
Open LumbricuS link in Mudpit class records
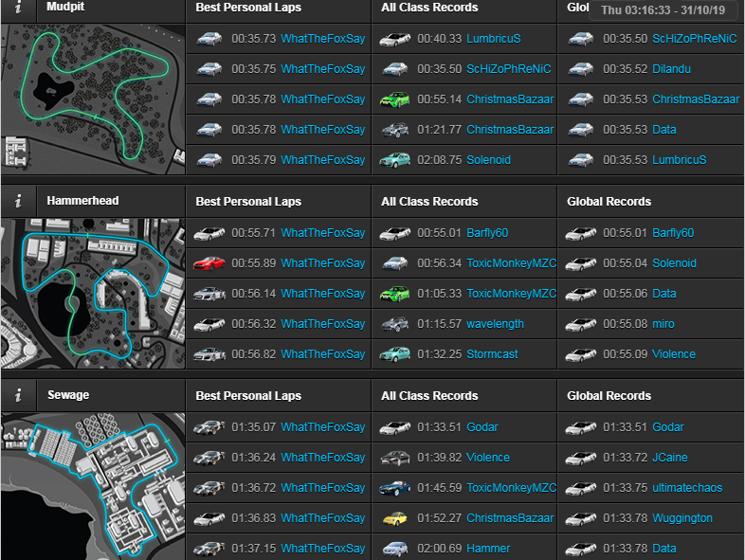(x=493, y=39)
